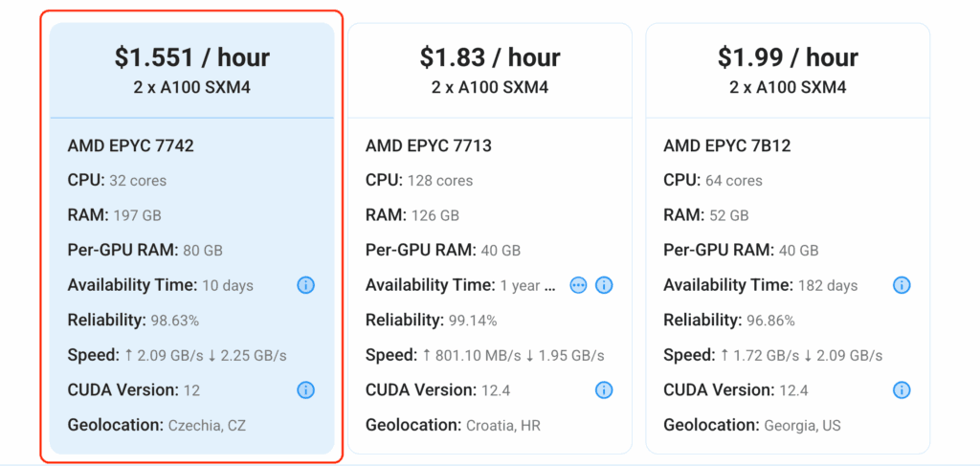The image size is (980, 466).
Task: Select the $1.99 / hour offer card
Action: [x=789, y=238]
